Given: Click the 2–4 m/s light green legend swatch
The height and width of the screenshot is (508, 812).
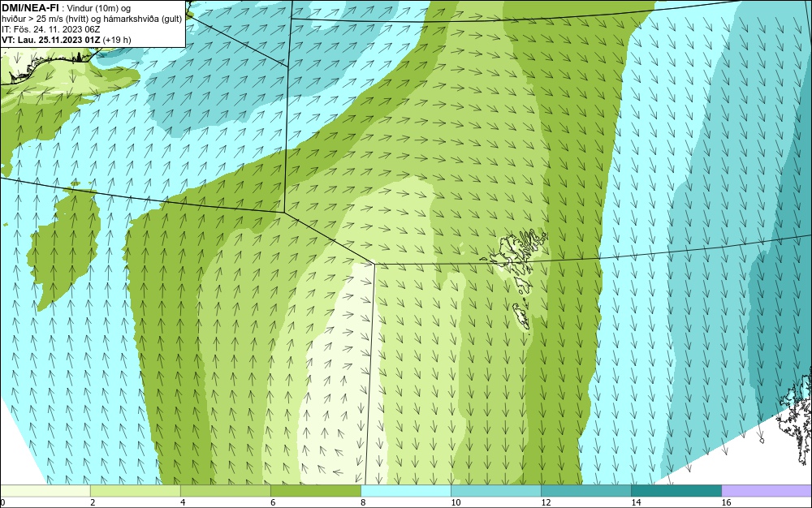Looking at the screenshot, I should tap(135, 490).
